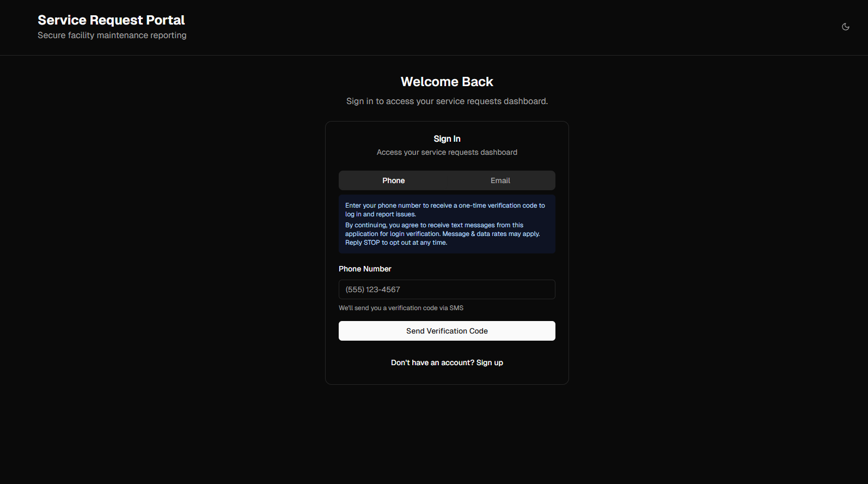The image size is (868, 484).
Task: Open the Sign up link
Action: pyautogui.click(x=490, y=362)
